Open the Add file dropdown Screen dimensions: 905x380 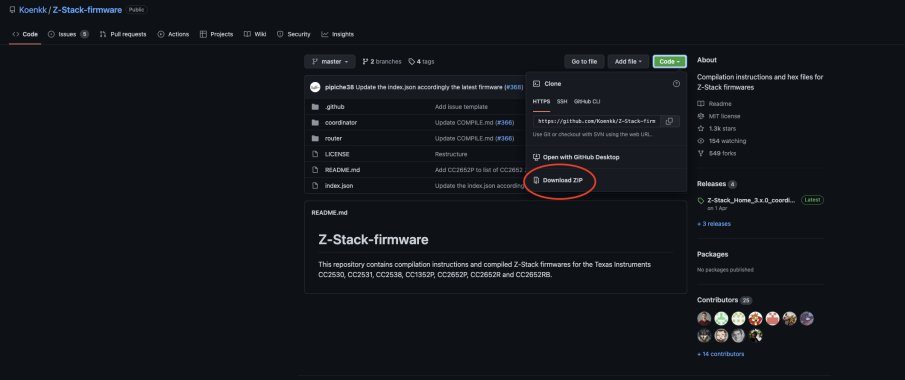(x=628, y=61)
